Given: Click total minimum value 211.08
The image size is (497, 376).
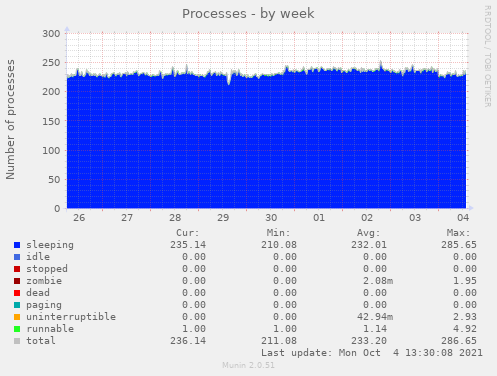Looking at the screenshot, I should 279,341.
